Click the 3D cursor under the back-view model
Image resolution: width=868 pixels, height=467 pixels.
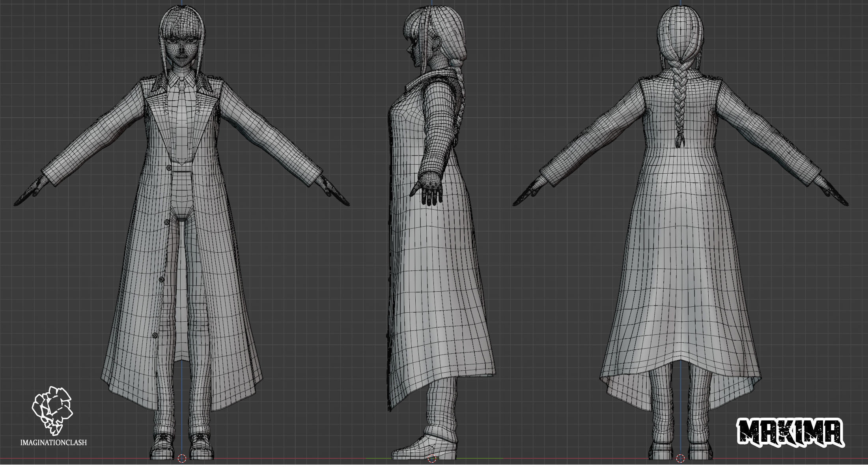pos(680,458)
